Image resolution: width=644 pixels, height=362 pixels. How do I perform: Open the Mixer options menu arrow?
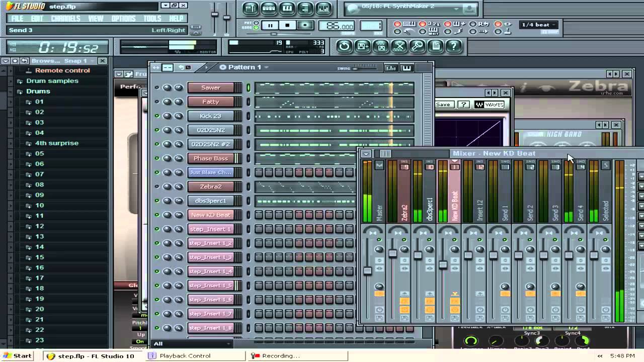point(366,154)
